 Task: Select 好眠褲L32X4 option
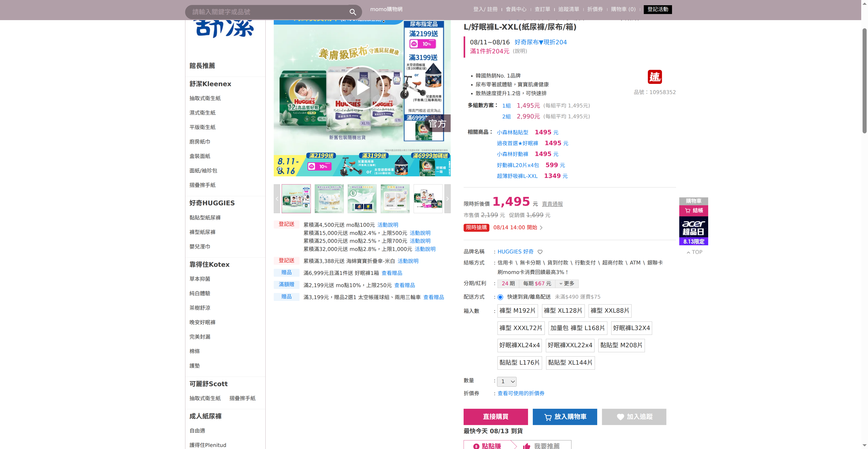tap(632, 328)
